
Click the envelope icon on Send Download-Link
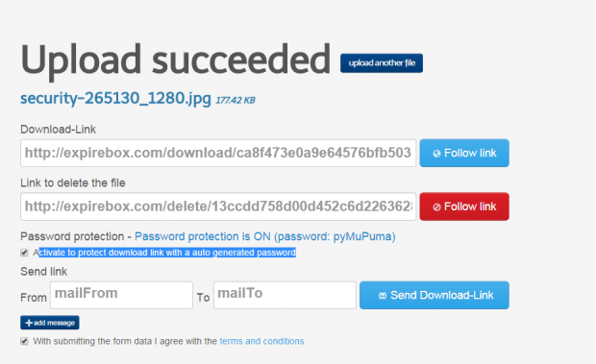(x=383, y=296)
